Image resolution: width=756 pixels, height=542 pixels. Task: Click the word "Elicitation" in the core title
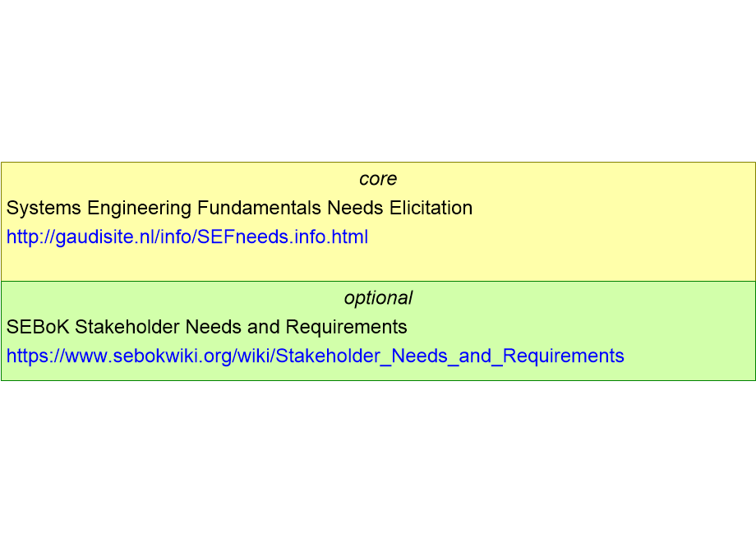click(x=431, y=208)
